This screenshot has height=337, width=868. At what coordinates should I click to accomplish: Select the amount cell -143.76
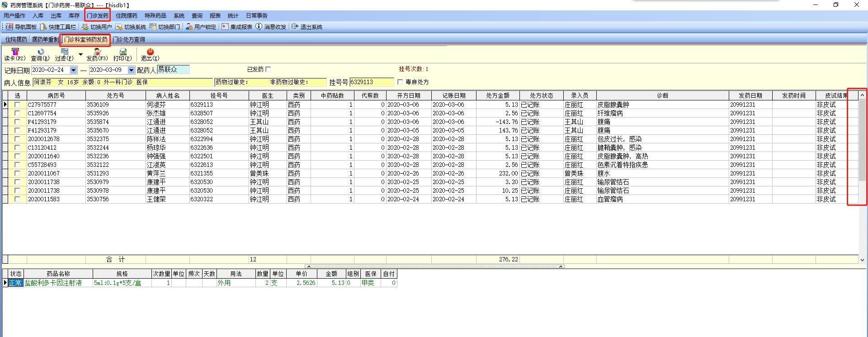498,122
